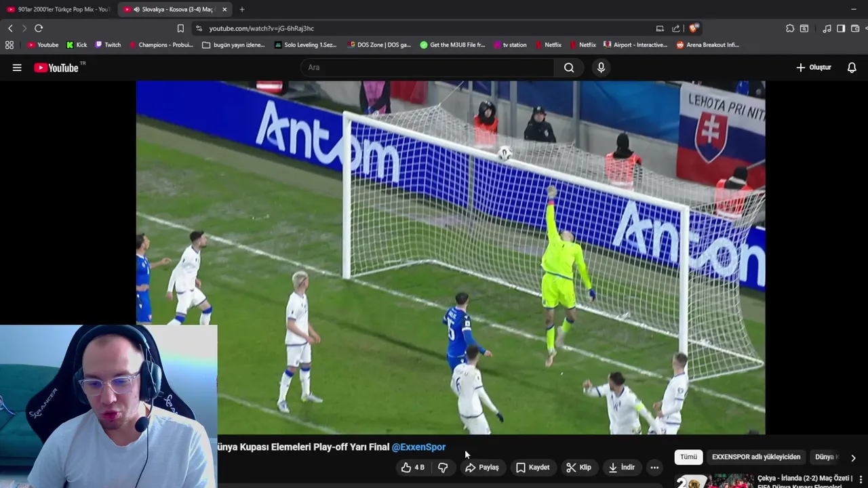Like the video (4 B)
This screenshot has width=868, height=488.
(413, 468)
